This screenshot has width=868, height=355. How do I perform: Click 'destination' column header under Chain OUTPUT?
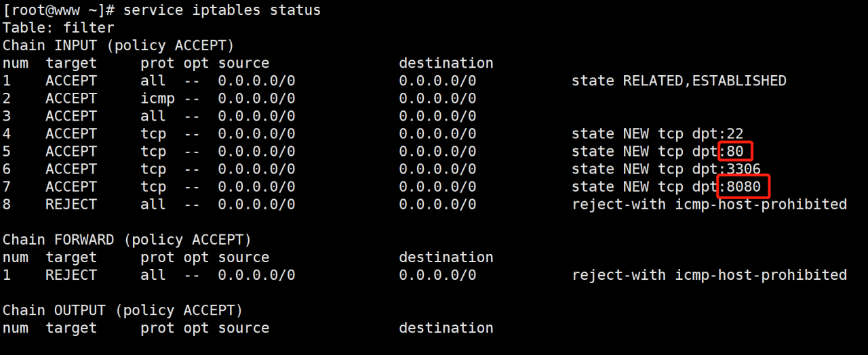[x=446, y=328]
